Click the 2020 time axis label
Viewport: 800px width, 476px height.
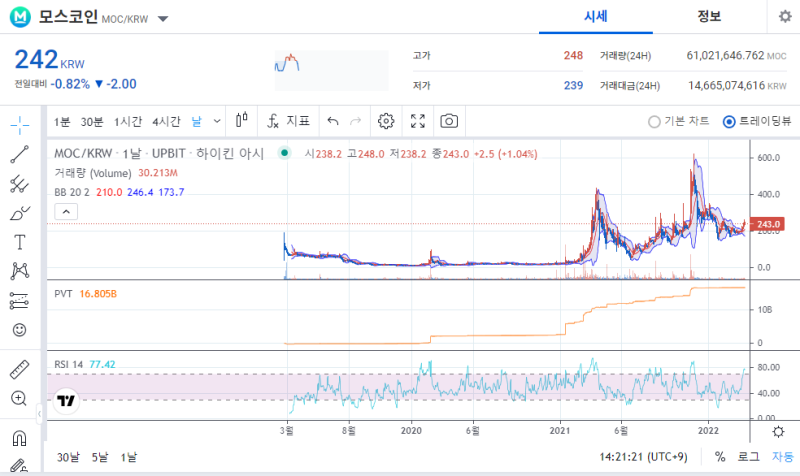click(411, 431)
